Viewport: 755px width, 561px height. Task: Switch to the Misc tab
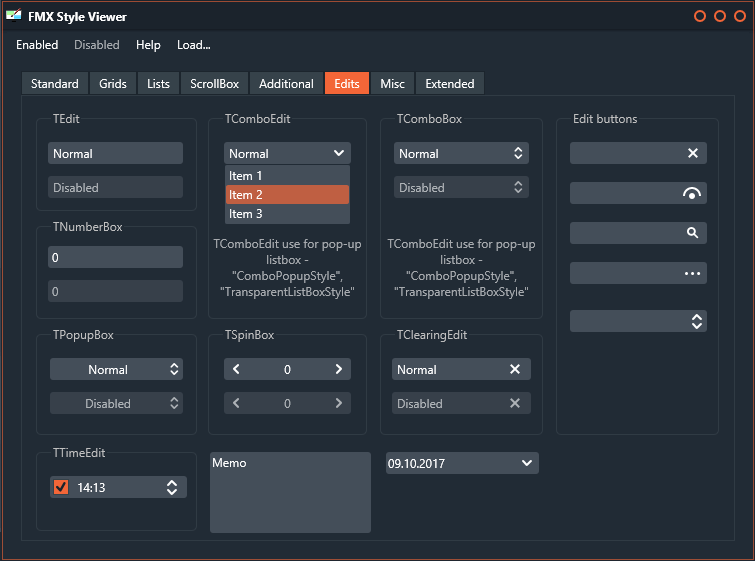[x=392, y=83]
